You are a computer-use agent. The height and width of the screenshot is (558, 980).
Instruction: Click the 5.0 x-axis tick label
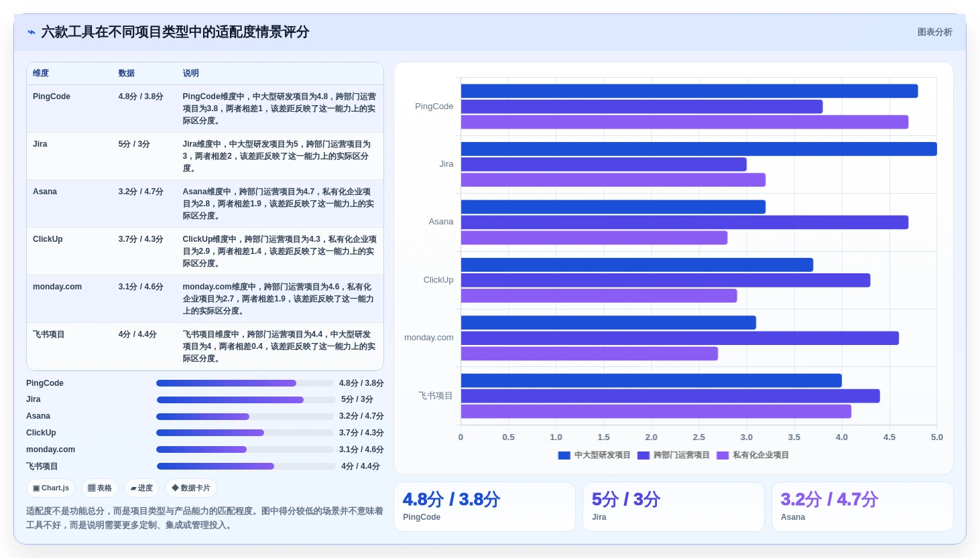coord(936,437)
